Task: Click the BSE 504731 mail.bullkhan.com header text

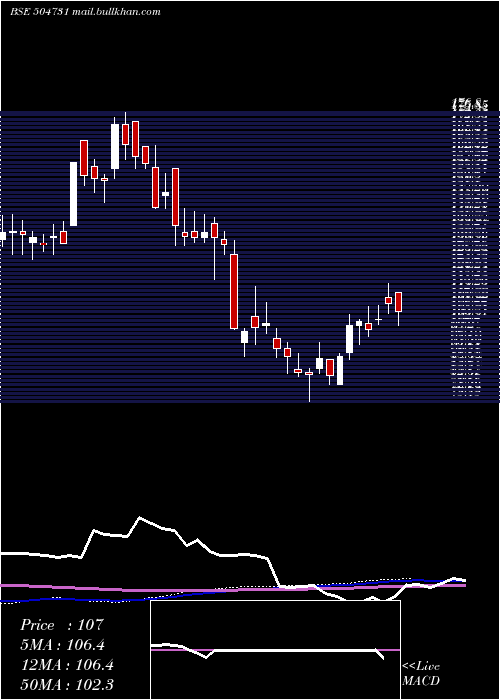Action: [85, 12]
